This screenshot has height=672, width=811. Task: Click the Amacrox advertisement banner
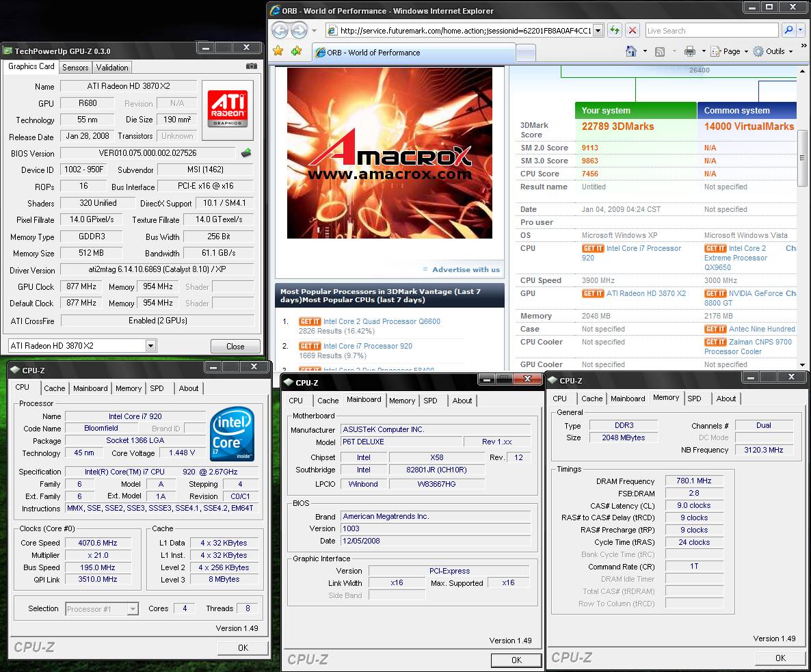tap(390, 153)
